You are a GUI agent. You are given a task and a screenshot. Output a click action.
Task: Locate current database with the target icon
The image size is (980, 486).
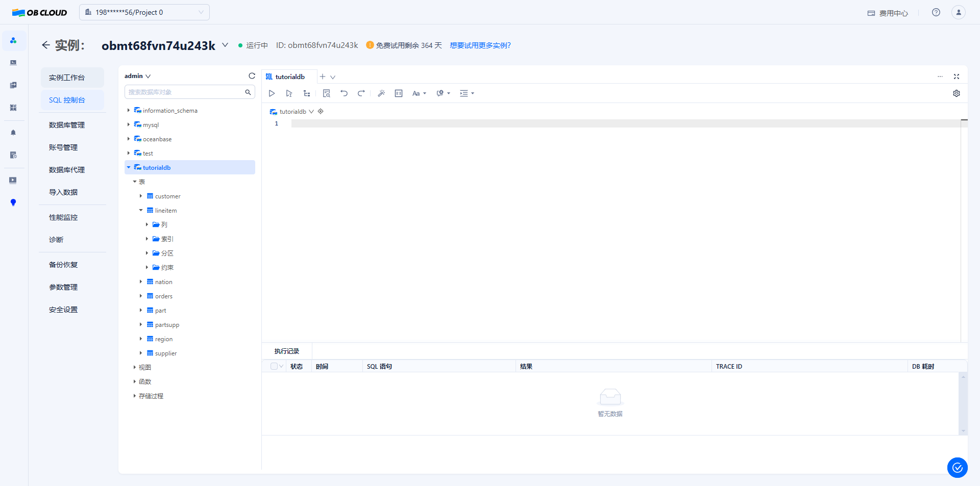[321, 111]
